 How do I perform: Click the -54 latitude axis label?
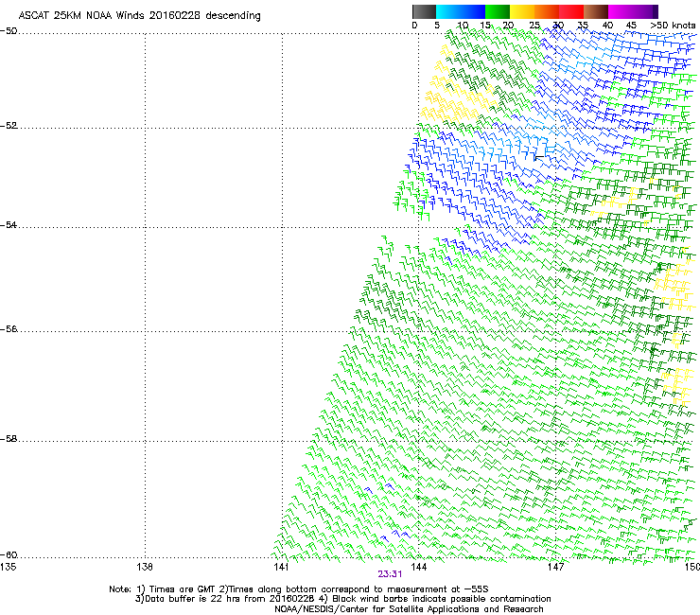(x=9, y=225)
